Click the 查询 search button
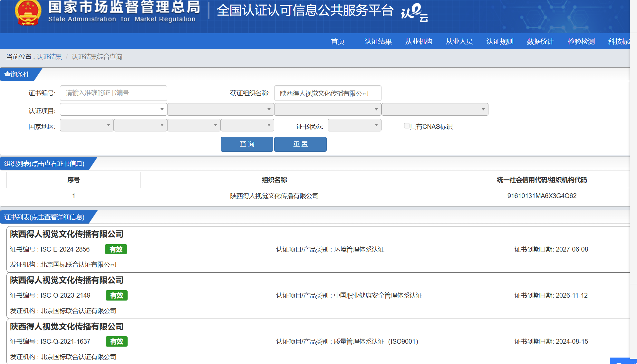The height and width of the screenshot is (364, 637). (x=247, y=144)
